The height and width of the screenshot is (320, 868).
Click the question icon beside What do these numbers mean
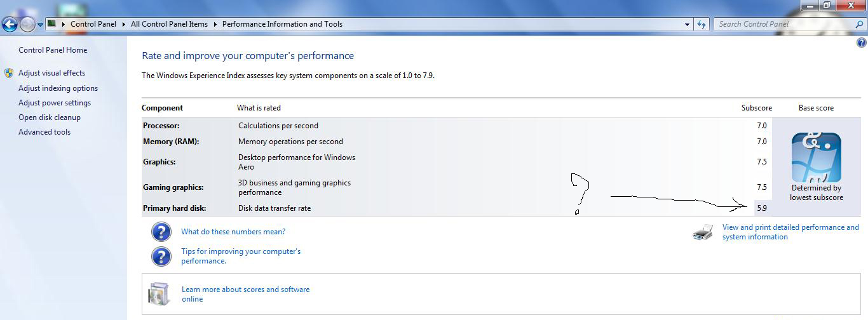tap(161, 231)
